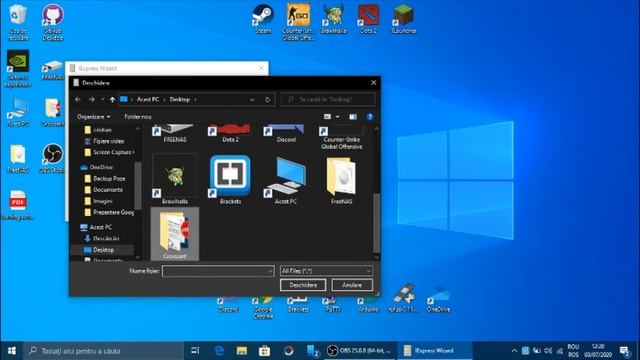The height and width of the screenshot is (360, 640).
Task: Select the FreeNAS folder in file list
Action: (341, 180)
